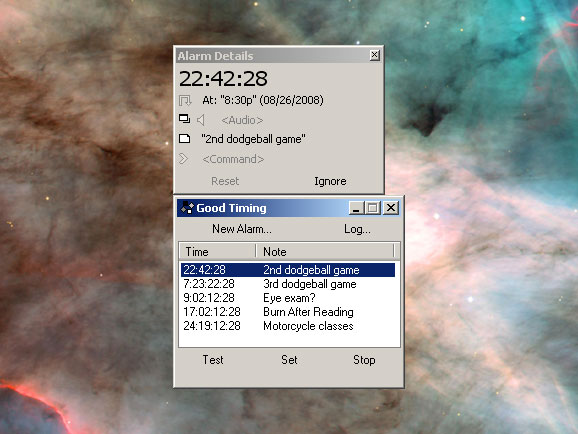Edit the <Command> placeholder field
This screenshot has width=578, height=434.
click(x=233, y=159)
